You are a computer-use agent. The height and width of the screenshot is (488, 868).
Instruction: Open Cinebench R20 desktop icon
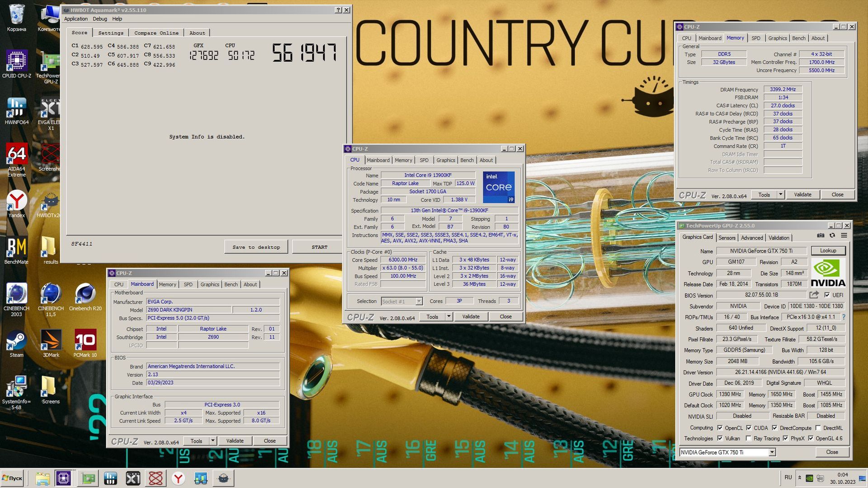coord(85,297)
